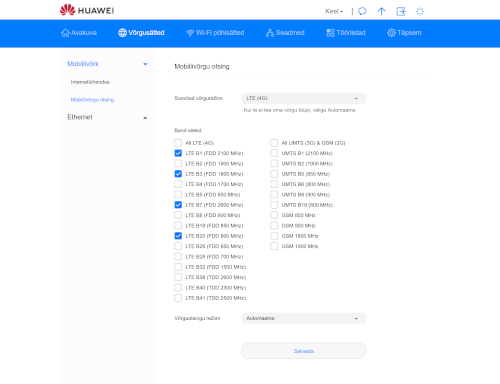Check UMTS B2 (1900 MHz)
Viewport: 500px width, 384px height.
274,164
